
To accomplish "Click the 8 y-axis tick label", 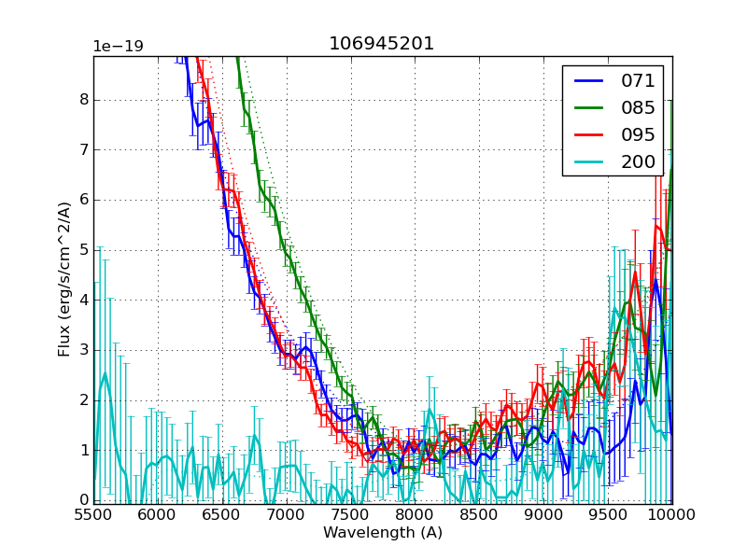I will [x=82, y=100].
